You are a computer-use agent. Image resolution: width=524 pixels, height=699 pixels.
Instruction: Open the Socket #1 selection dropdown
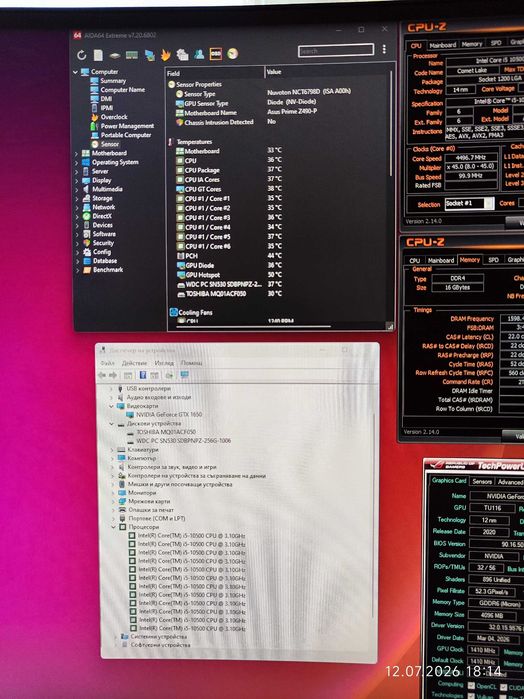[470, 203]
